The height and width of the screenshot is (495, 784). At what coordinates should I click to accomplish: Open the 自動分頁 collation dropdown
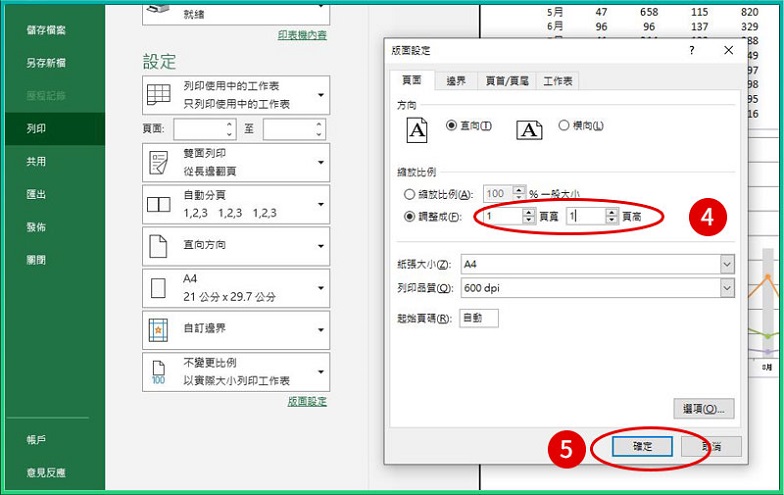[x=236, y=204]
